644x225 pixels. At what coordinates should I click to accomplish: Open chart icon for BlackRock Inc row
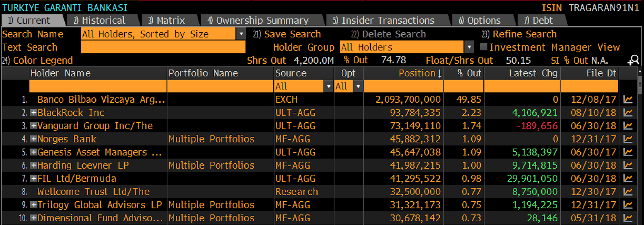tap(628, 113)
